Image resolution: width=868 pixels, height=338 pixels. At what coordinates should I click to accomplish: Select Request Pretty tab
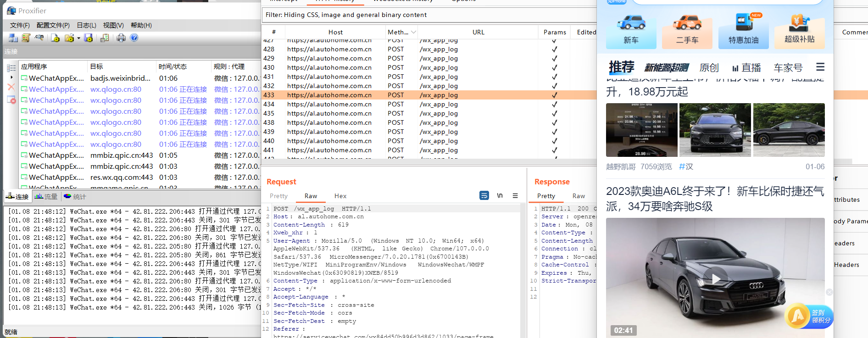click(x=278, y=196)
